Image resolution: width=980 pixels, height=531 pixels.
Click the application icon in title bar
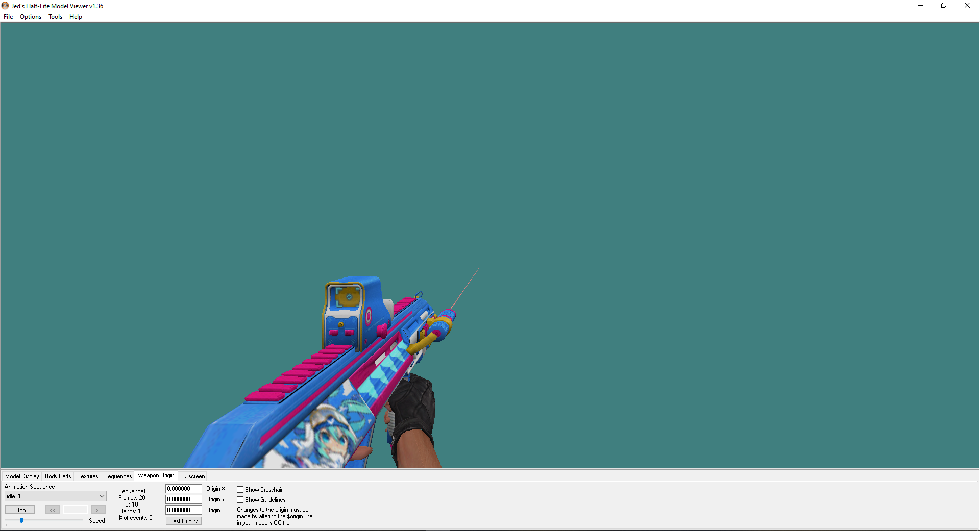pos(5,6)
